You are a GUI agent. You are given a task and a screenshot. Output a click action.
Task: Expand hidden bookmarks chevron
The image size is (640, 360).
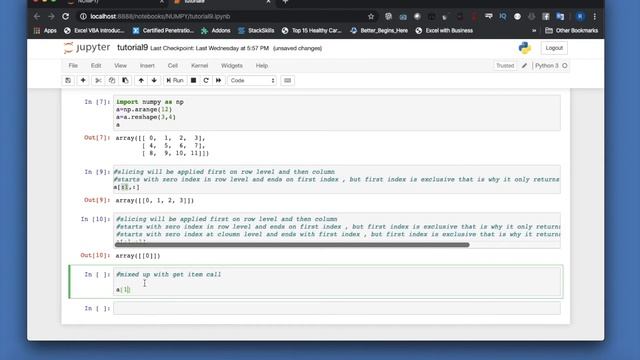tap(534, 31)
